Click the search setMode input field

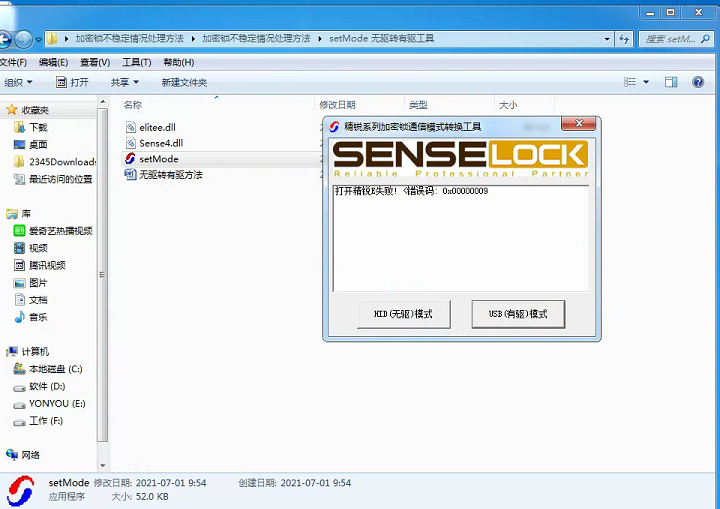point(670,39)
